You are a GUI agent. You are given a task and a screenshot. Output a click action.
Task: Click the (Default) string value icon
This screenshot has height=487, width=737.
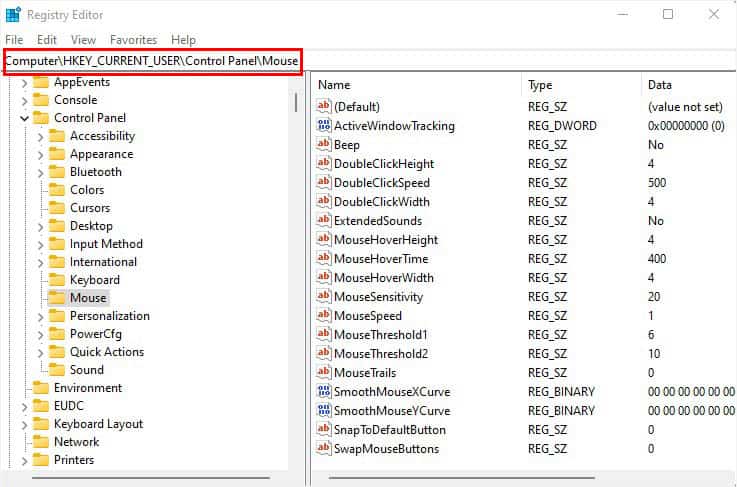click(324, 107)
